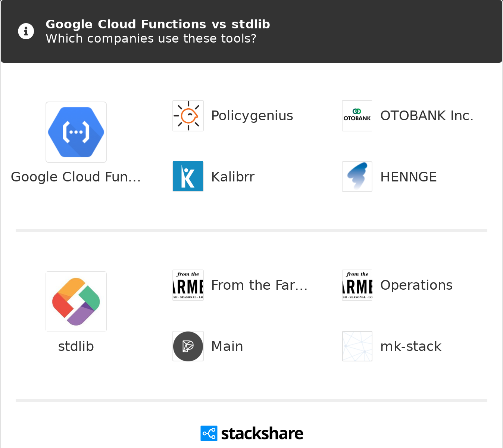Click the StackShare share logo icon
Viewport: 503px width, 448px height.
(x=209, y=433)
